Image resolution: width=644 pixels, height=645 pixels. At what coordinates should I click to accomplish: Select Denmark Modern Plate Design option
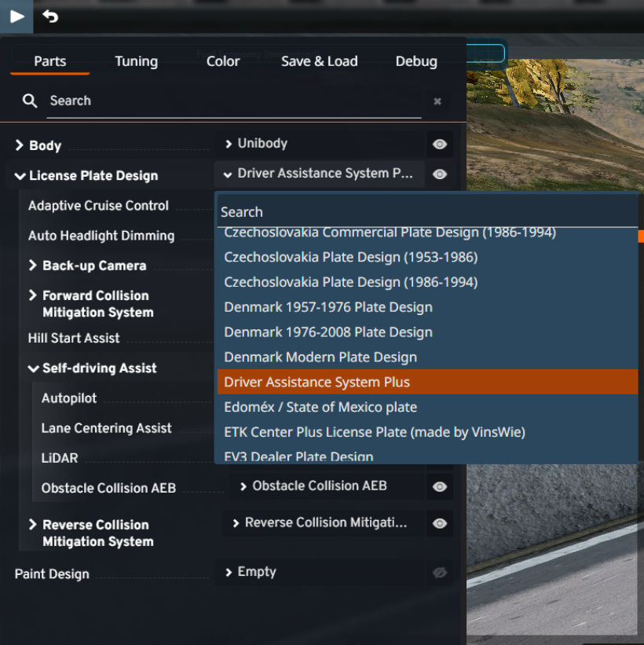tap(320, 357)
